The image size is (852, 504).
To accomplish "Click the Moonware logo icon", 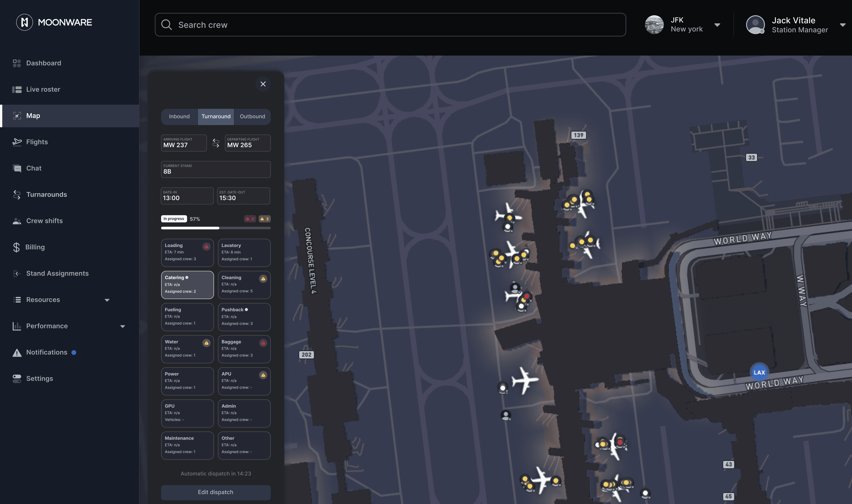I will tap(24, 22).
